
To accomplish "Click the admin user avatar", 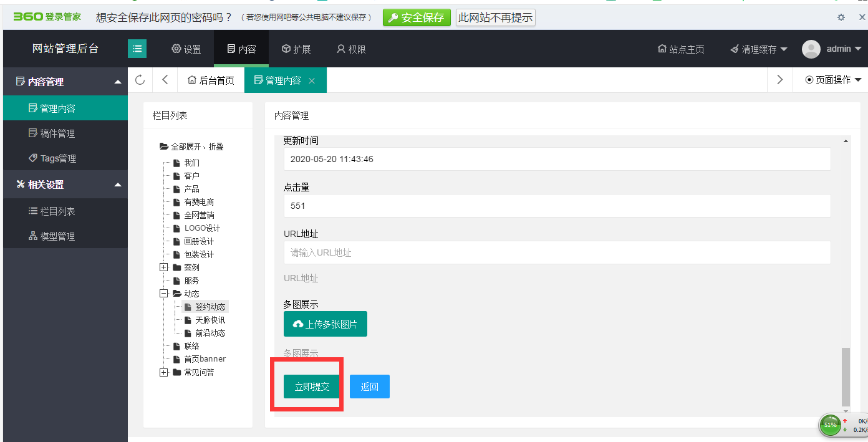I will pyautogui.click(x=811, y=49).
